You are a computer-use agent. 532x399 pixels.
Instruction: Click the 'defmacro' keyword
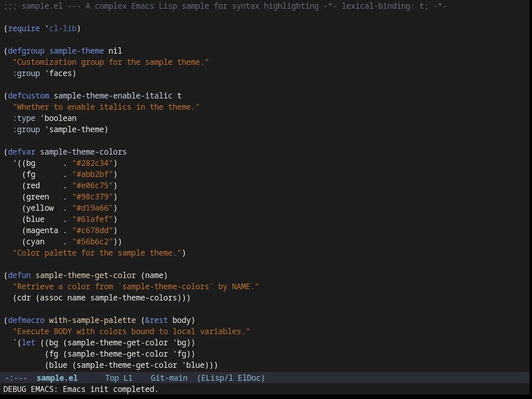click(26, 320)
